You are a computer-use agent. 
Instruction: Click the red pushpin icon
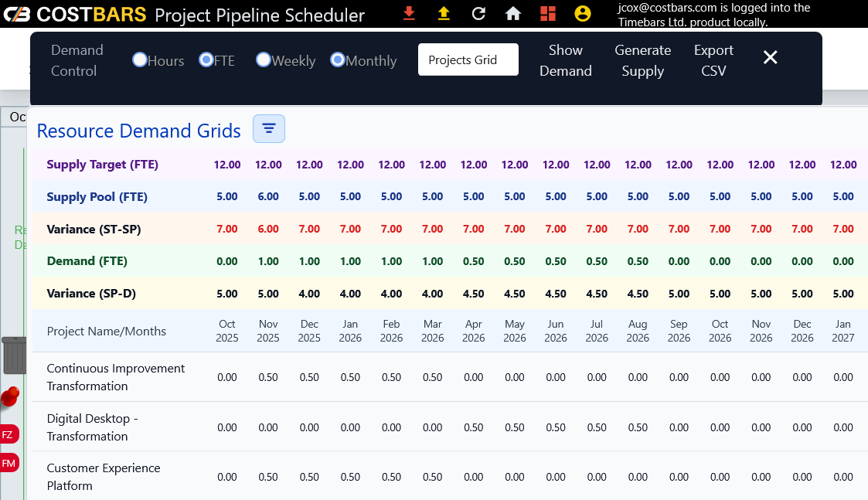(x=10, y=397)
